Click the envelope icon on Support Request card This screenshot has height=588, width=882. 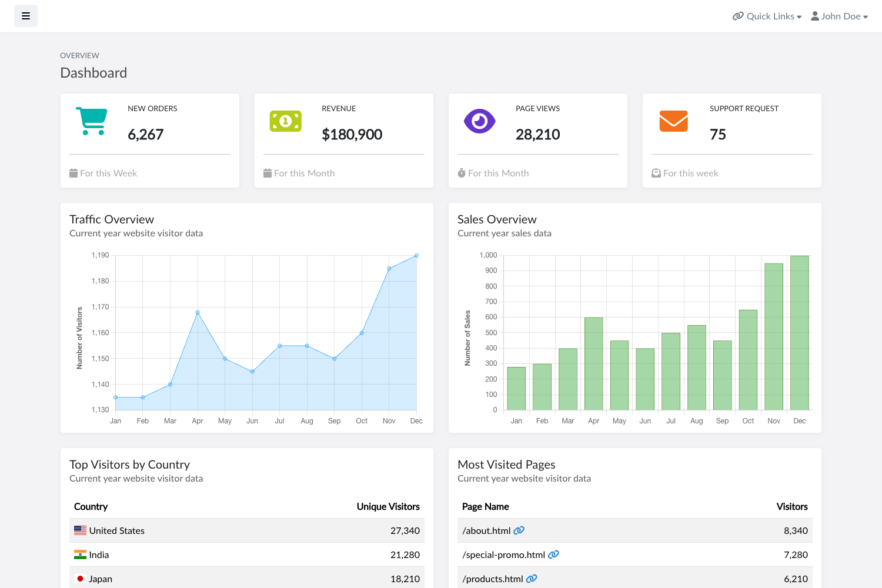click(673, 121)
